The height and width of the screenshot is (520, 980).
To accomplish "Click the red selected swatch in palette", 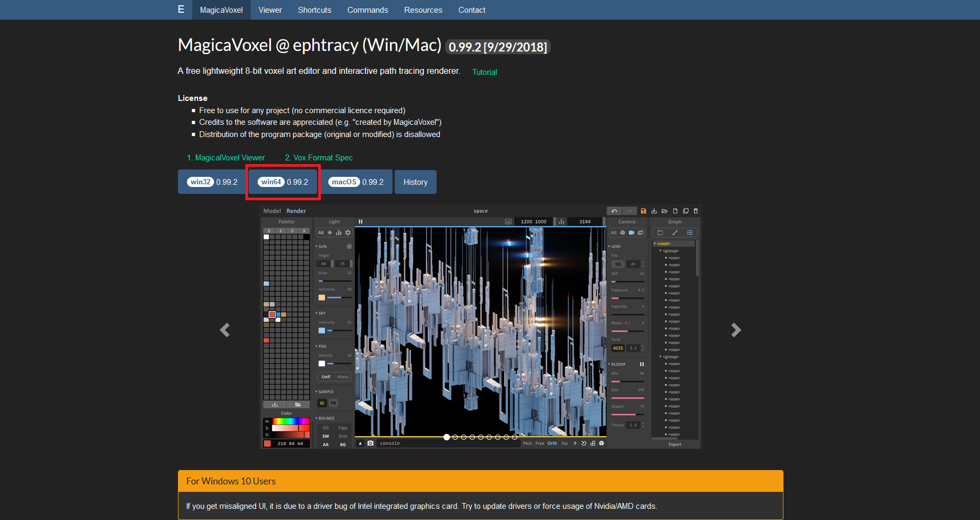I will 272,314.
